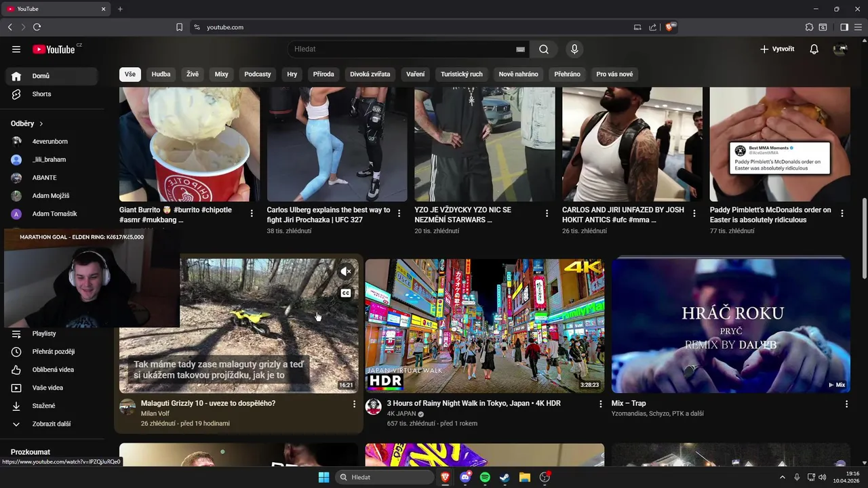The image size is (868, 488).
Task: Open Playlisty in the sidebar
Action: 52,333
